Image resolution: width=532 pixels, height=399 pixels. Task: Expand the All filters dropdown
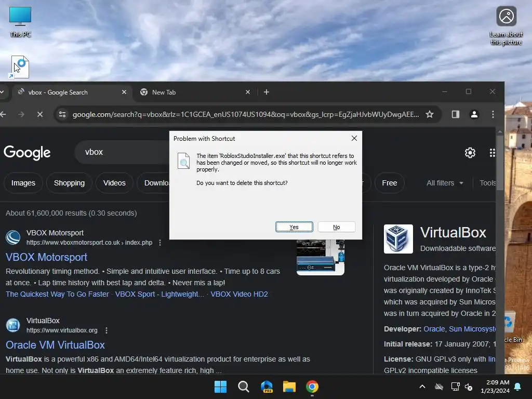[445, 183]
